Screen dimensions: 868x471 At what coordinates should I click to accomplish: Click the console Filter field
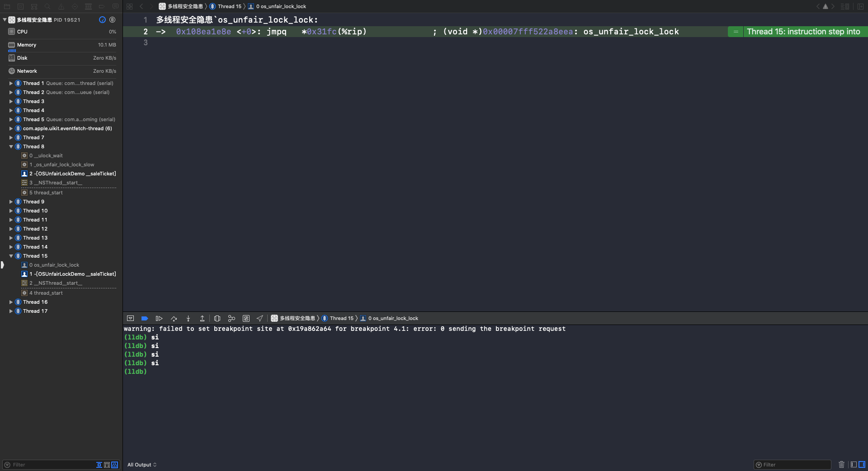point(793,465)
